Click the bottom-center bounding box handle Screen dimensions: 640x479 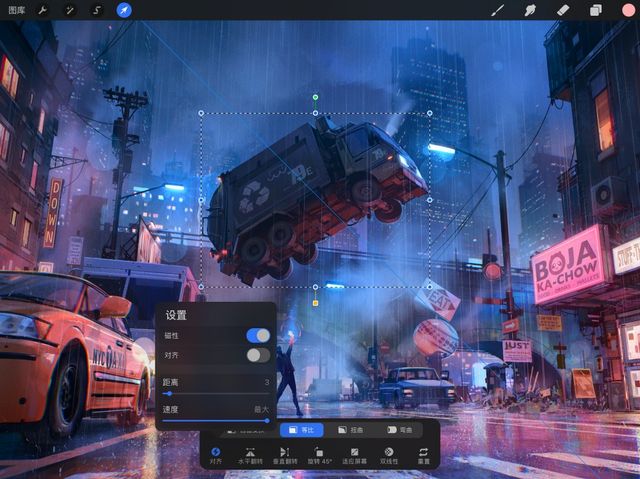point(315,287)
